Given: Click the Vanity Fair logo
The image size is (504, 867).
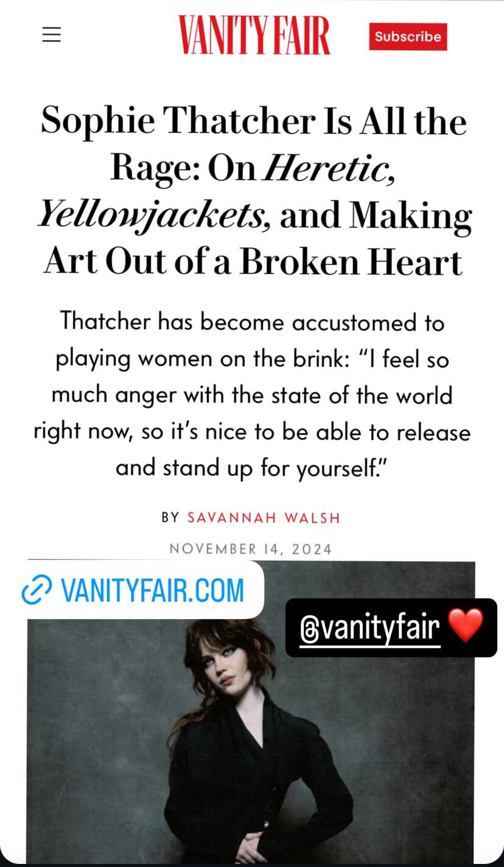Looking at the screenshot, I should coord(254,35).
